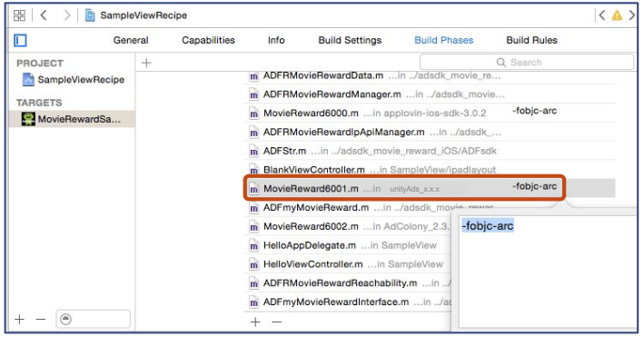This screenshot has width=644, height=337.
Task: Select ADFRMovieRewardIpApiManager.m row
Action: click(x=430, y=132)
